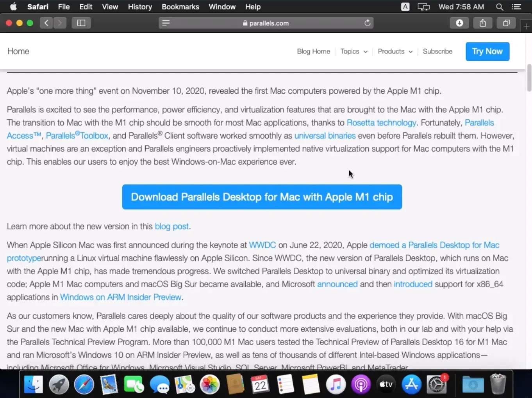Open Photos in the Dock
532x398 pixels.
pyautogui.click(x=210, y=384)
